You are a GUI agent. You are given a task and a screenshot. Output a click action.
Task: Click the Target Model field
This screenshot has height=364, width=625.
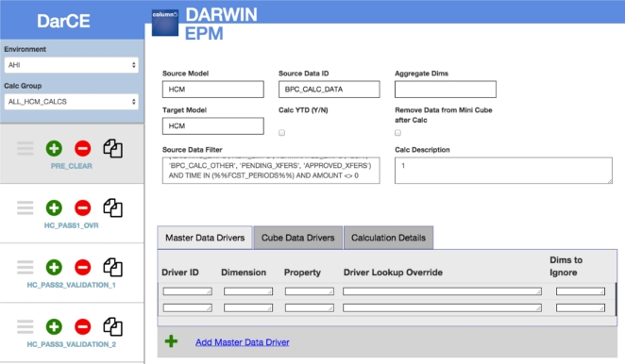(212, 125)
